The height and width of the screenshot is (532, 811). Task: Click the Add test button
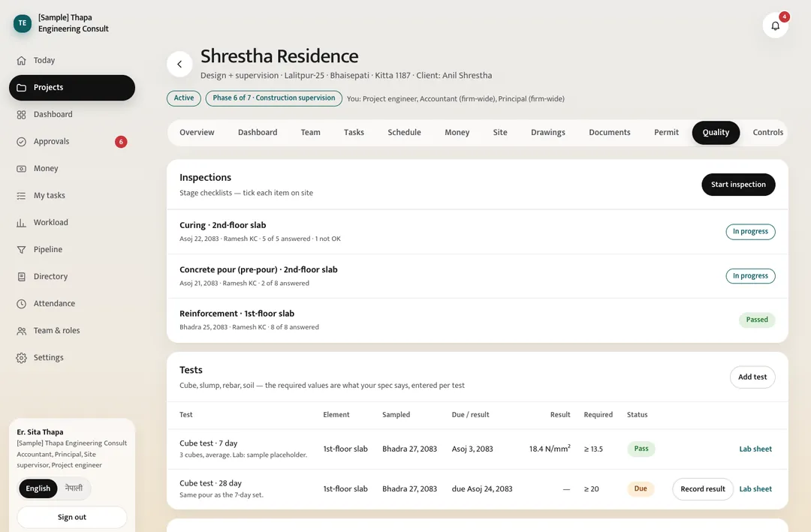[752, 377]
